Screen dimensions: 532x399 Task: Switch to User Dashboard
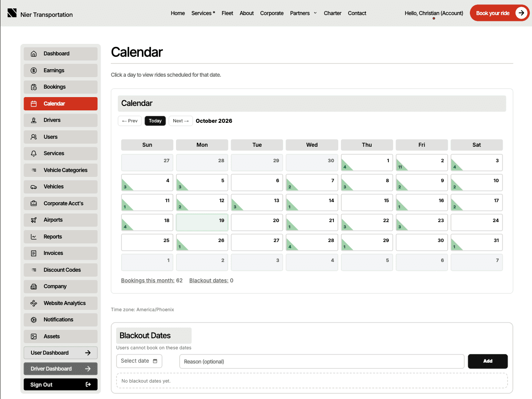(x=61, y=353)
